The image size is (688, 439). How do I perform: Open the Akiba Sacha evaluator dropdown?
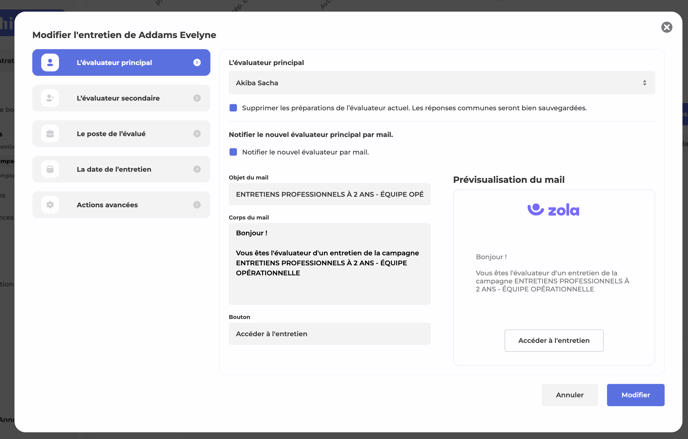[441, 83]
